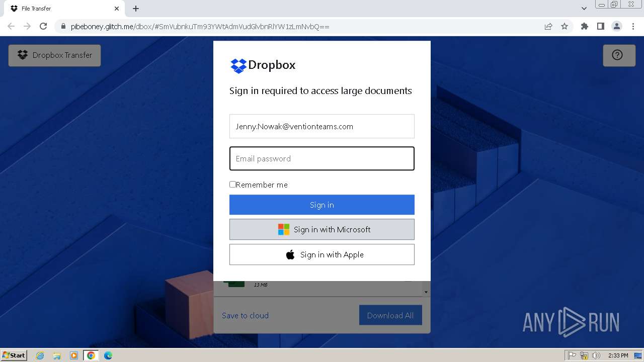
Task: Open a new tab with plus icon
Action: pos(136,9)
